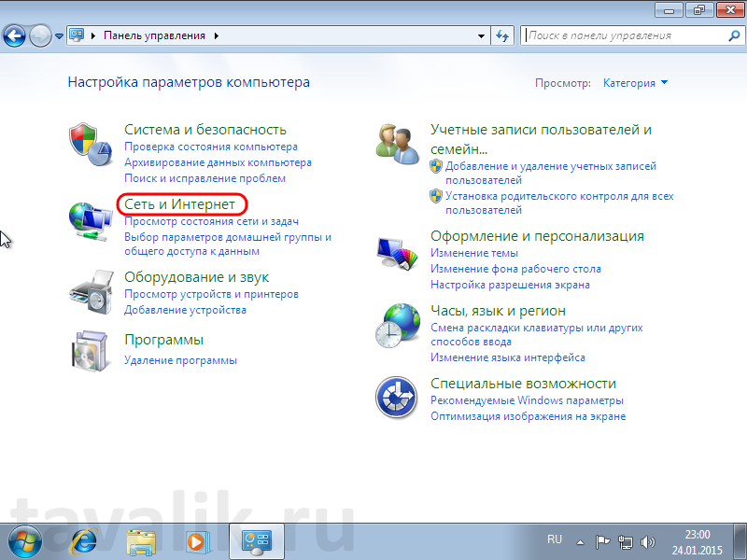Click Удаление программы link
This screenshot has height=560, width=747.
(x=180, y=360)
